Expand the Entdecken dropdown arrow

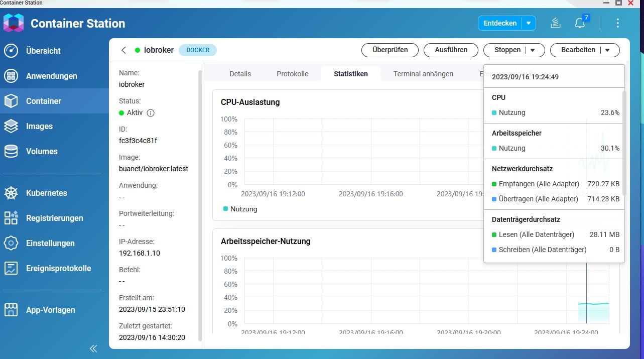[x=528, y=23]
